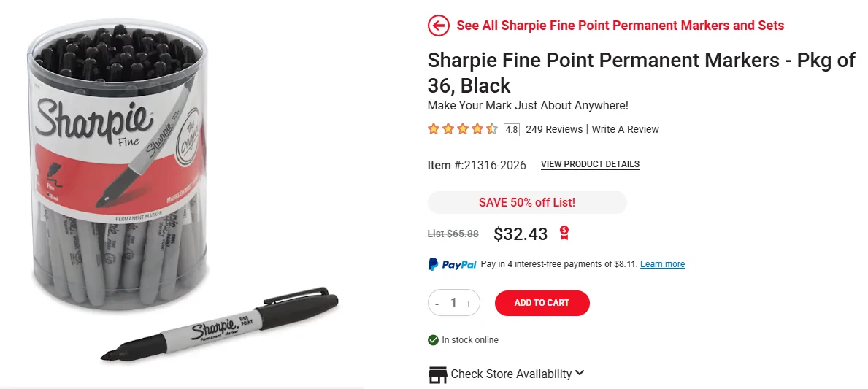Click the 4.8 rating score box
This screenshot has height=389, width=868.
click(512, 129)
